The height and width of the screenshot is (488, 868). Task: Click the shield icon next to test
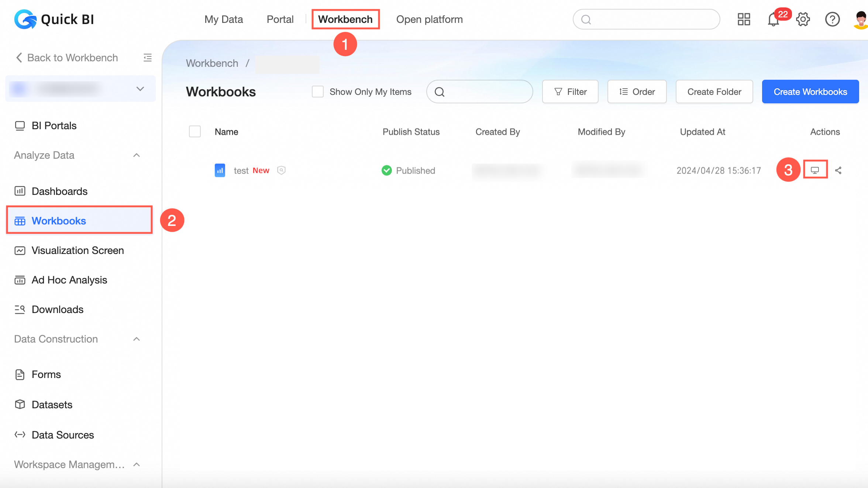tap(281, 170)
